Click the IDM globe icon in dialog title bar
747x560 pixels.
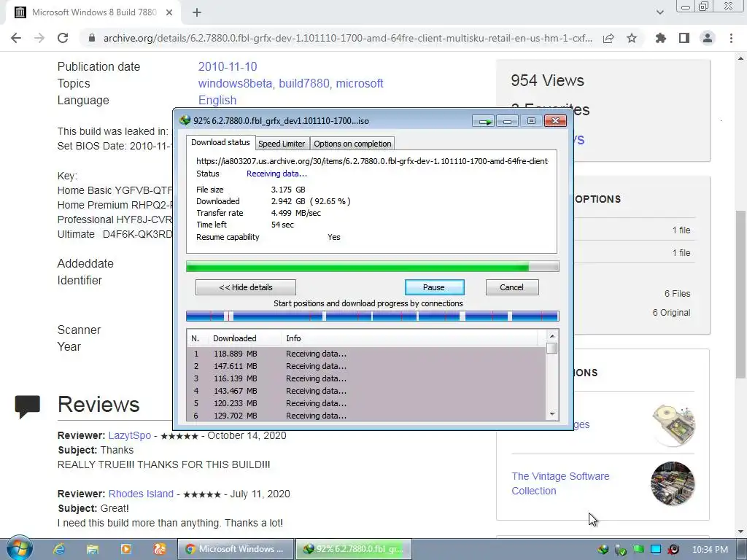(185, 120)
